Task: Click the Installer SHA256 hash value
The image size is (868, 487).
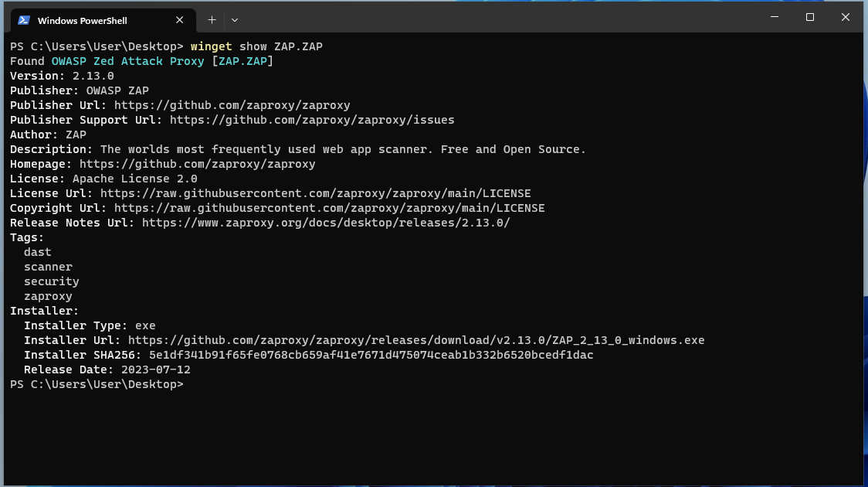Action: click(x=371, y=355)
